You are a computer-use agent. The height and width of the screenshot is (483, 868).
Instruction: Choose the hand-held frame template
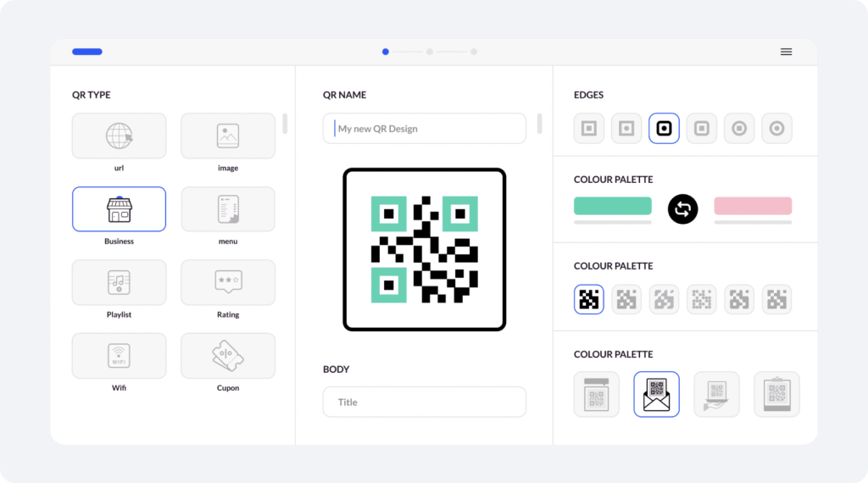[717, 395]
